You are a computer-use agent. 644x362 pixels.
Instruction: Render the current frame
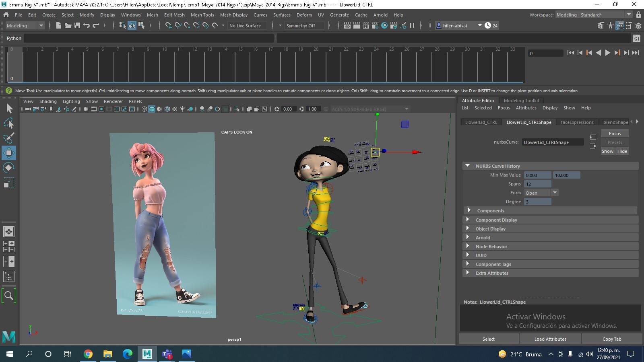[x=356, y=25]
